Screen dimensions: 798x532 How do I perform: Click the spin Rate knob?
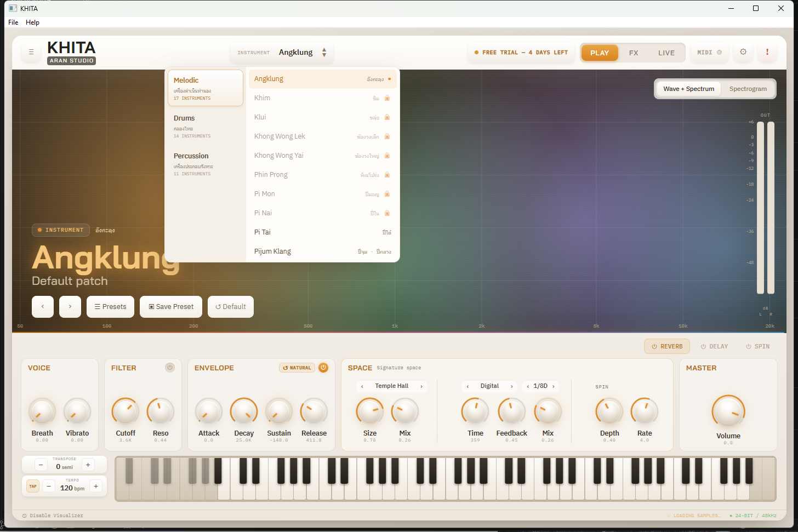click(645, 411)
